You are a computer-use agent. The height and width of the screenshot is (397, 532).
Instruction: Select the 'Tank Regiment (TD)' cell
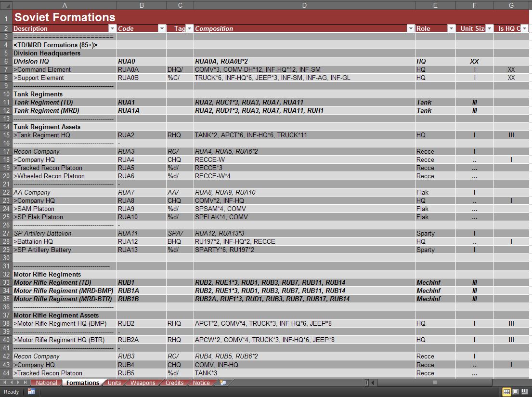tap(65, 102)
